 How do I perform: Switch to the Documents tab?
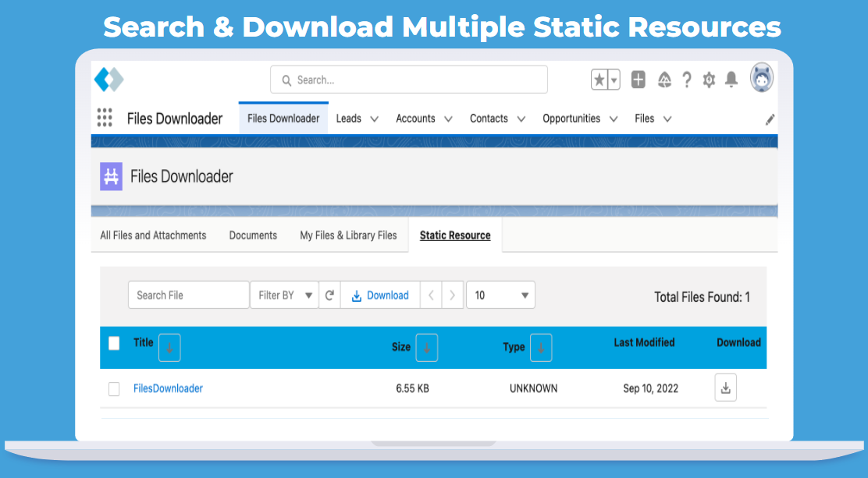[x=253, y=235]
